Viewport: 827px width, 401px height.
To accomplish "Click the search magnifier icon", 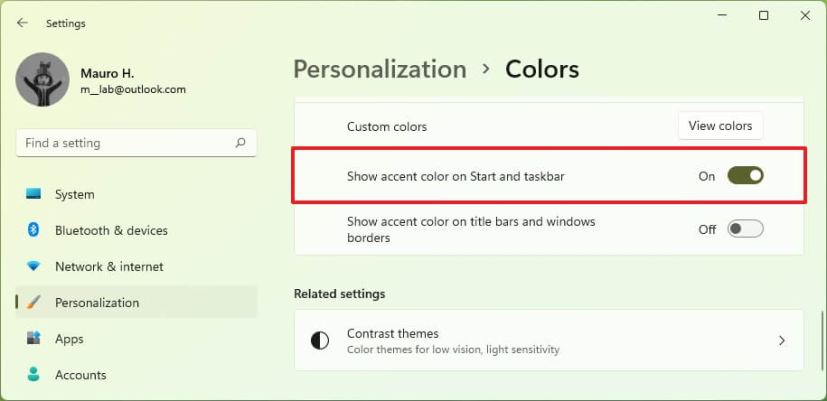I will (240, 143).
